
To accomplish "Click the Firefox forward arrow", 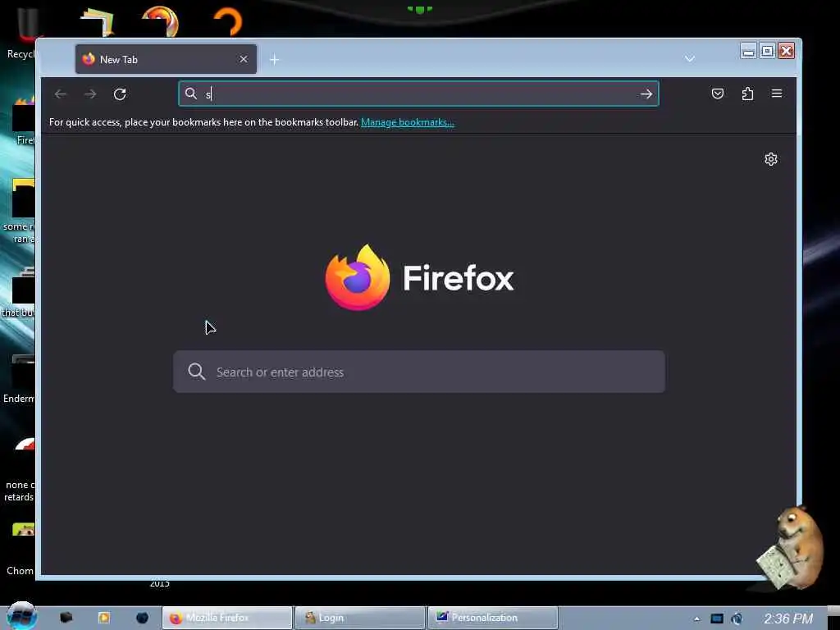I will [90, 94].
